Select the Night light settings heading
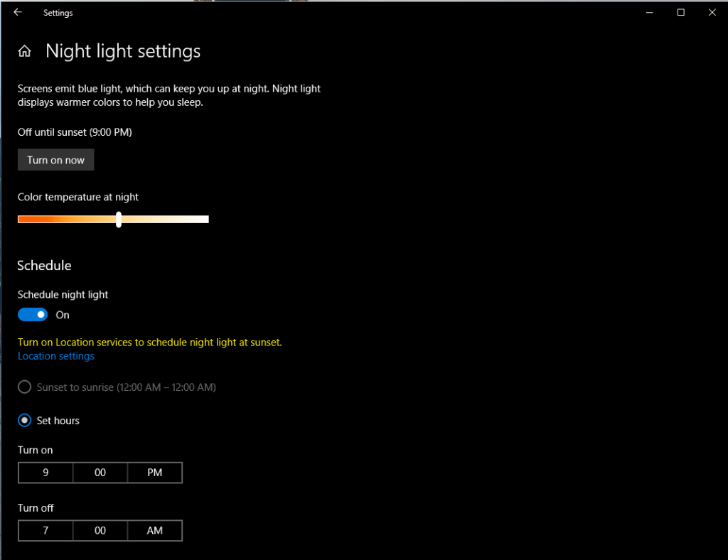Viewport: 728px width, 560px height. pyautogui.click(x=122, y=51)
